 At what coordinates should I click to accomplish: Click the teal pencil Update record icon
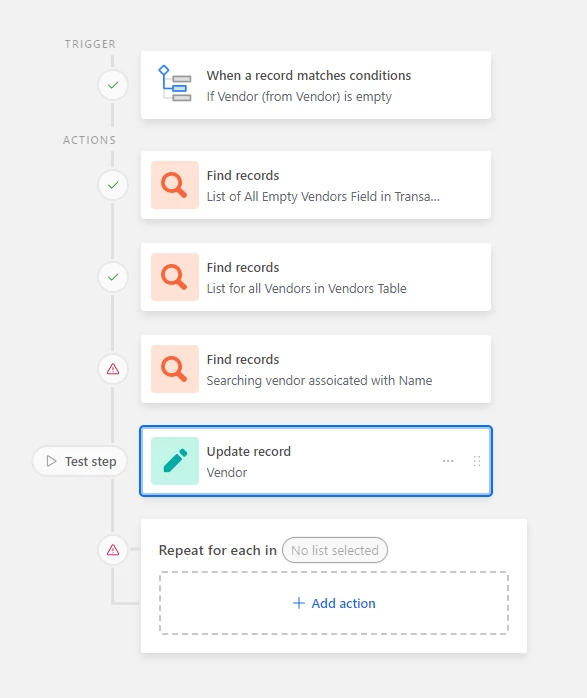[175, 461]
